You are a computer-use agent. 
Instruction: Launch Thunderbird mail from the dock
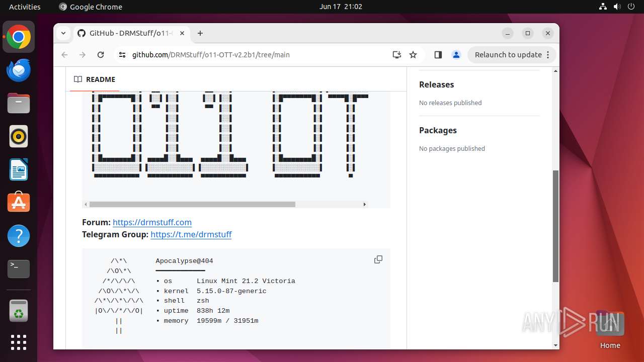19,70
